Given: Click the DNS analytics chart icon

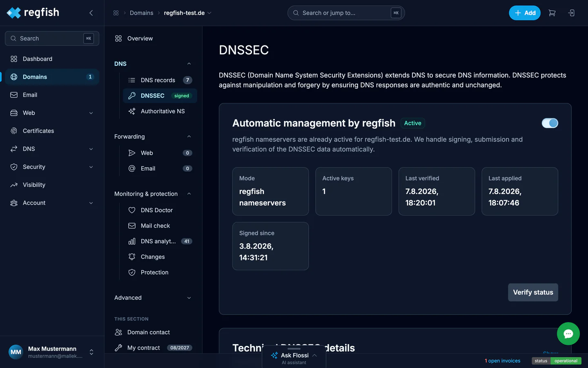Looking at the screenshot, I should [x=132, y=241].
